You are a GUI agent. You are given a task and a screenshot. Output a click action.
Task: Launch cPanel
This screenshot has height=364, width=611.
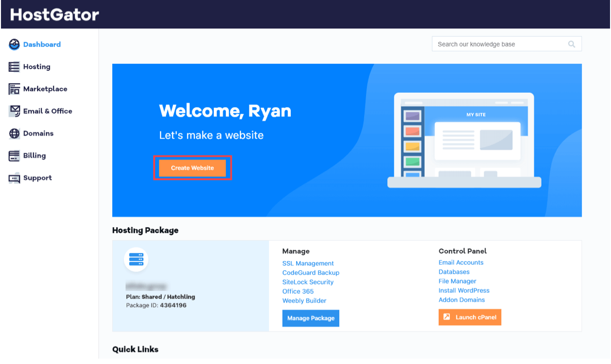469,317
